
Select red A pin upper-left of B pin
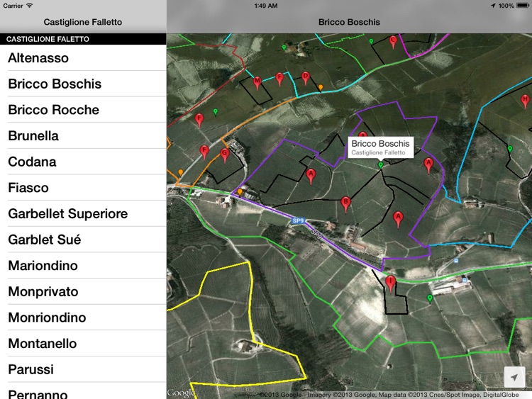311,176
